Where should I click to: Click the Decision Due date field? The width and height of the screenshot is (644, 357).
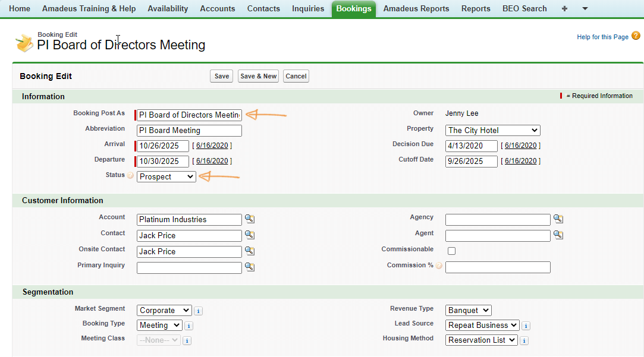tap(471, 146)
